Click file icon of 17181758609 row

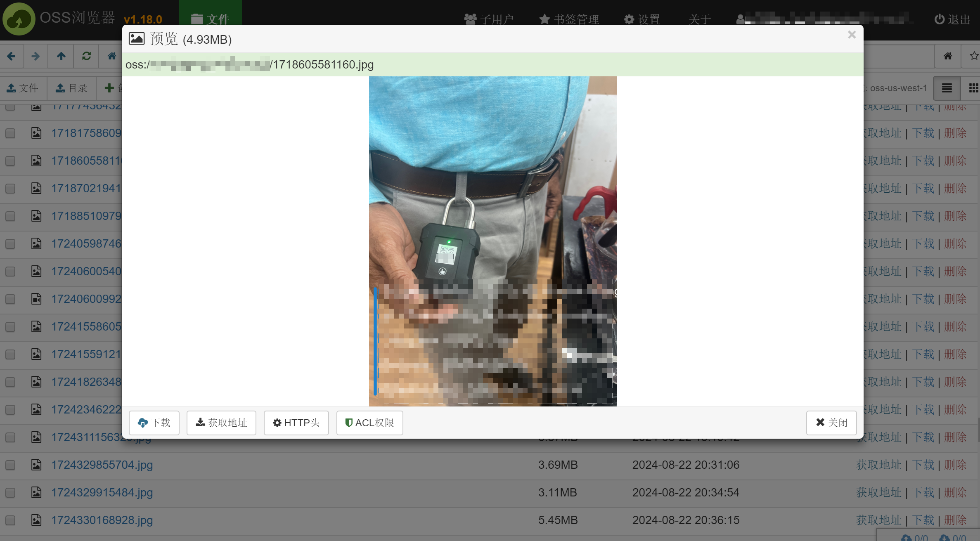coord(36,133)
